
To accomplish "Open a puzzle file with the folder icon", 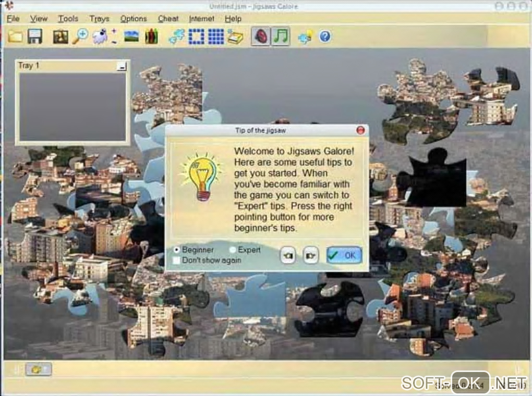I will click(15, 36).
